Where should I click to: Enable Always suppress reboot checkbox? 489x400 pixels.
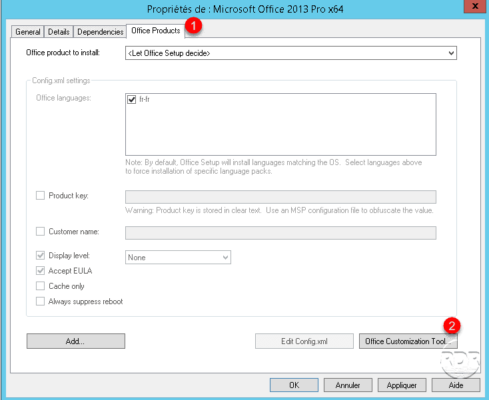point(40,301)
